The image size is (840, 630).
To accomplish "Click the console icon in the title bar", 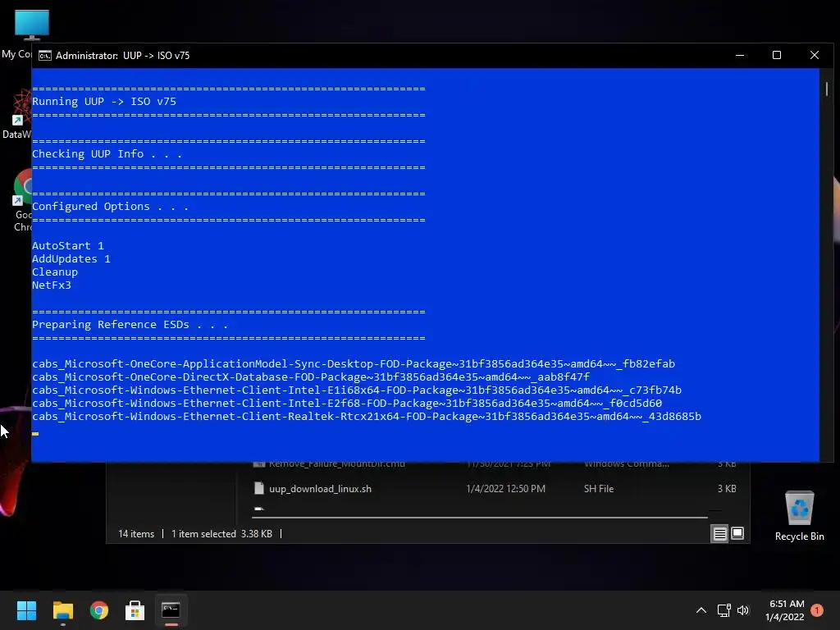I will coord(45,56).
